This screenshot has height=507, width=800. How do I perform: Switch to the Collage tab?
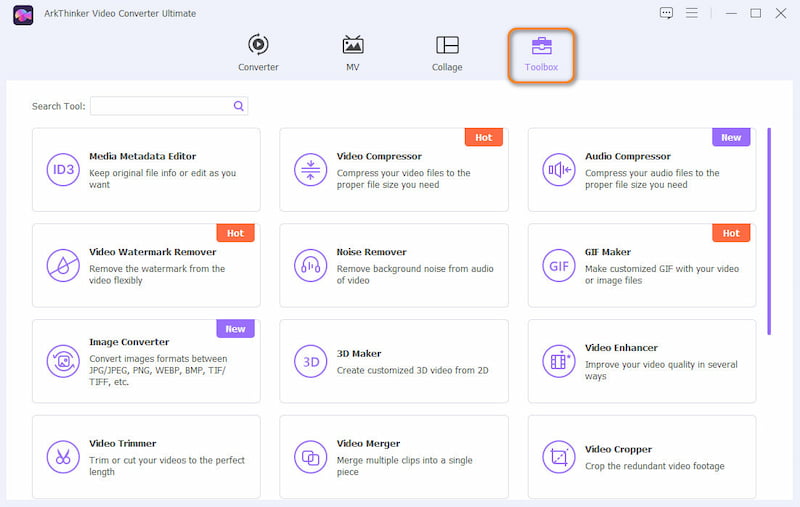[x=447, y=53]
